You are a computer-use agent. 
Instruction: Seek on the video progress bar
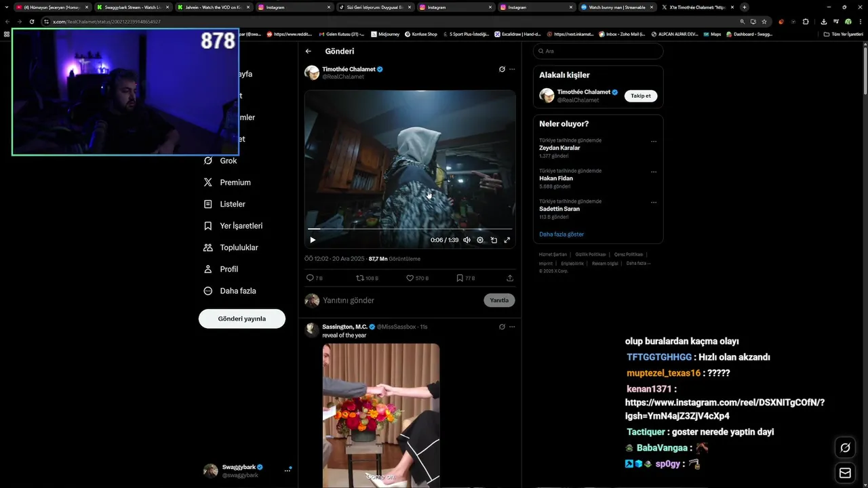[410, 229]
